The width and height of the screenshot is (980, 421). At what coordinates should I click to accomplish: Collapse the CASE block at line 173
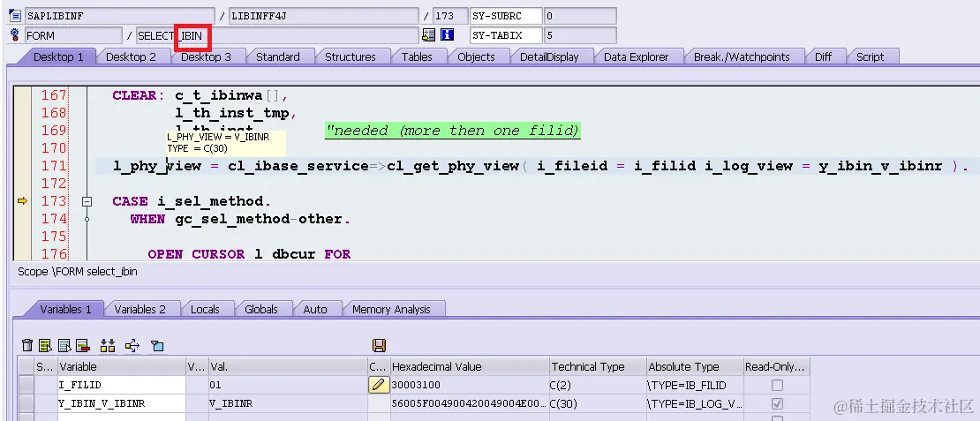pos(87,201)
